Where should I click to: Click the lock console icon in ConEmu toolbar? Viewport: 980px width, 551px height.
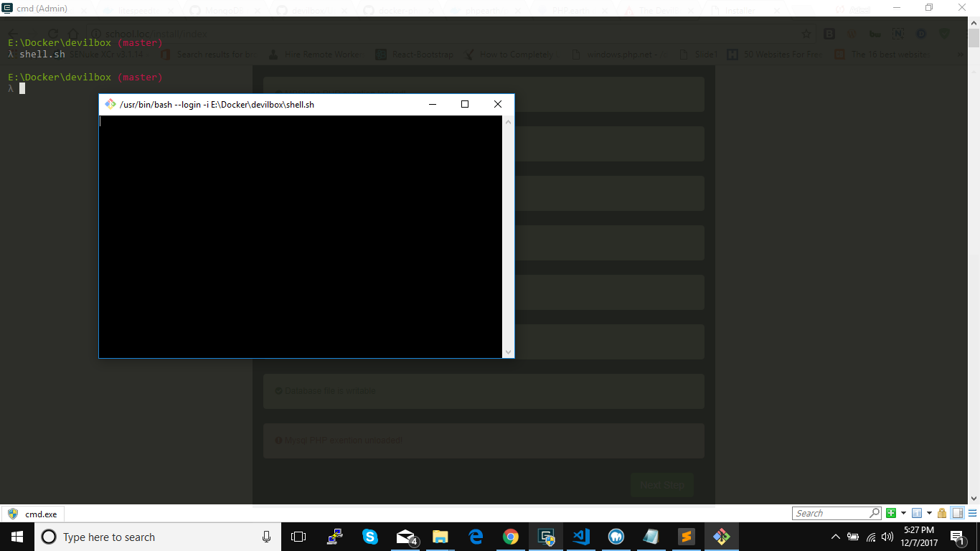tap(942, 512)
